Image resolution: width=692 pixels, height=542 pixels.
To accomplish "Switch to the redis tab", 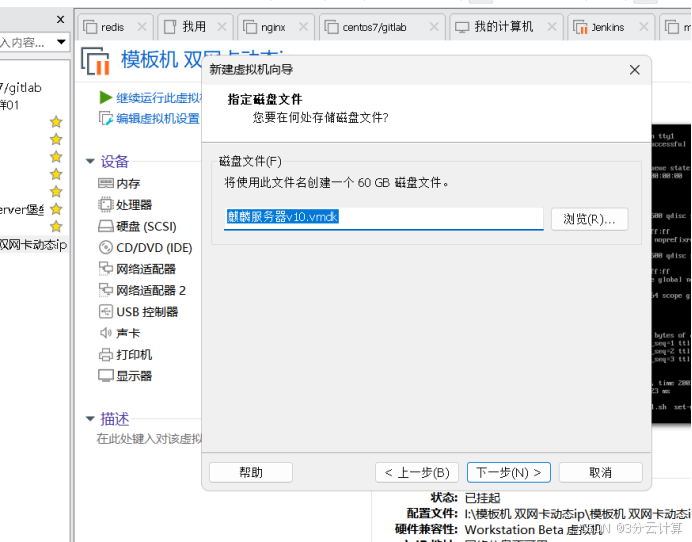I will [113, 27].
